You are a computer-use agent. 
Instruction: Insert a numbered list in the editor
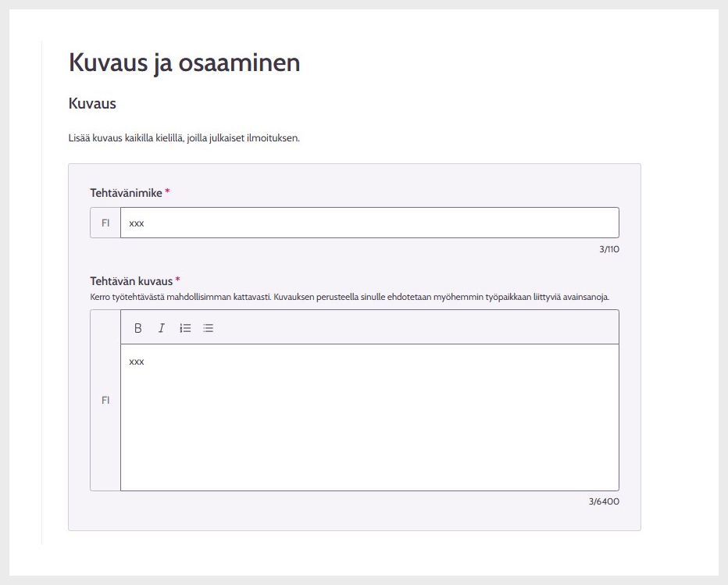click(x=185, y=328)
